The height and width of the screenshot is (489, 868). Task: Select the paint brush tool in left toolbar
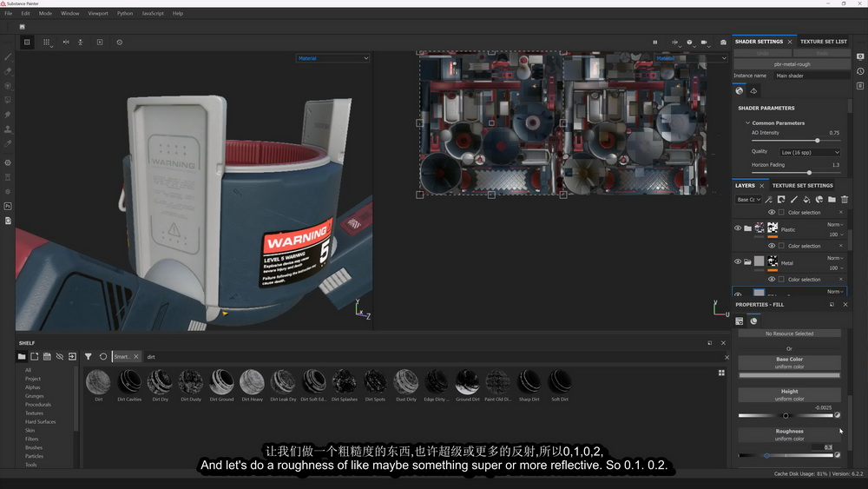[8, 57]
